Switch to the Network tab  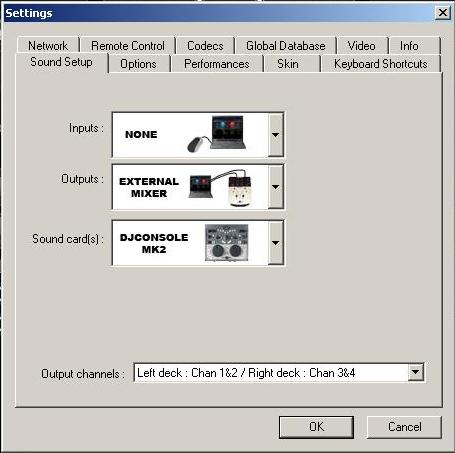click(48, 46)
